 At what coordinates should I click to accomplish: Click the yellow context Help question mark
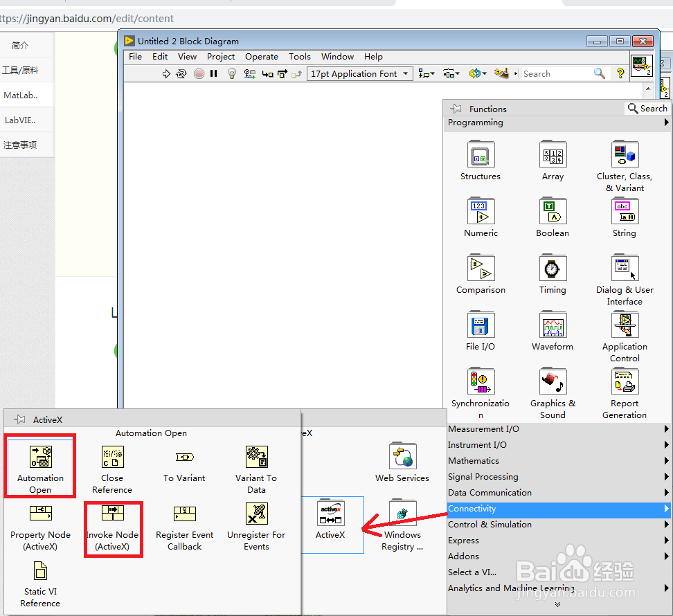tap(620, 73)
